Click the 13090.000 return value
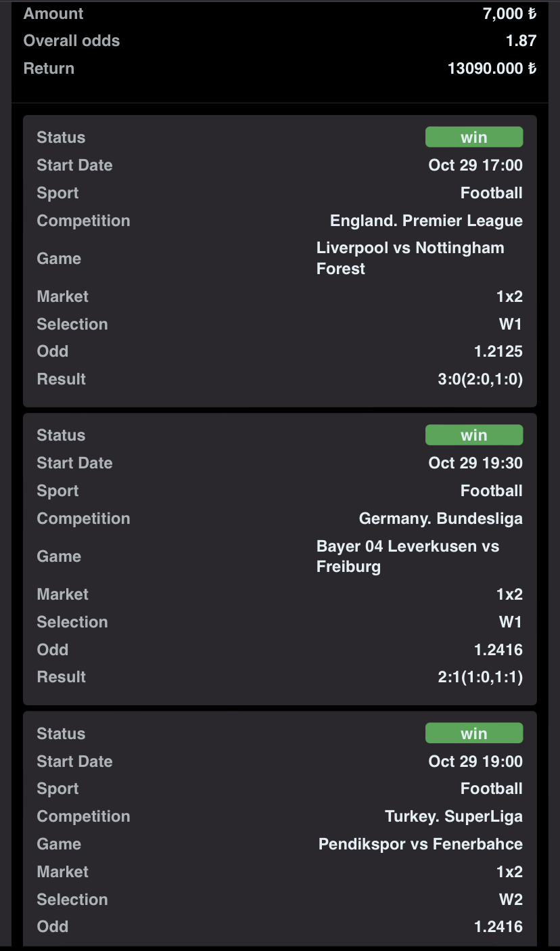Viewport: 560px width, 951px height. (x=492, y=68)
